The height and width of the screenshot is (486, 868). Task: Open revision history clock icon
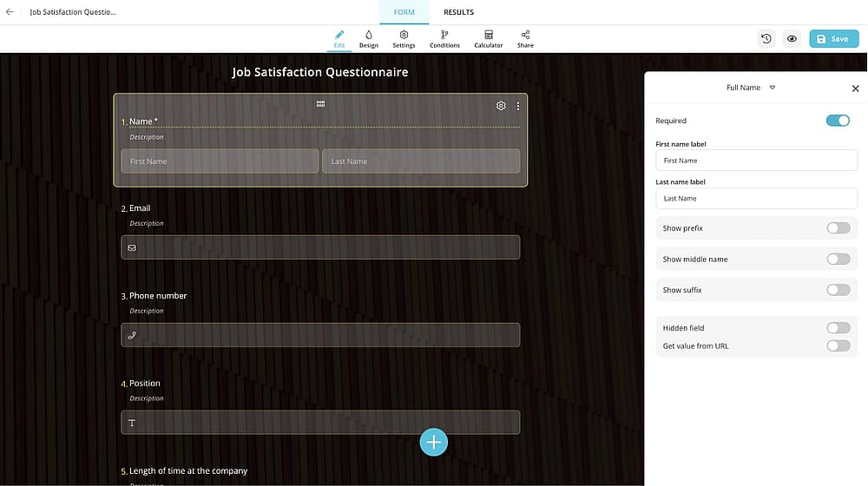(766, 39)
